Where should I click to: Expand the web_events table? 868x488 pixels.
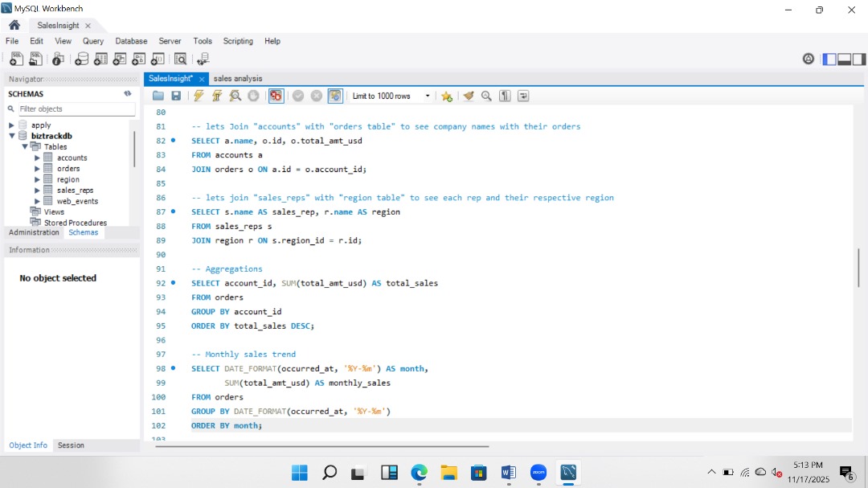[x=37, y=201]
